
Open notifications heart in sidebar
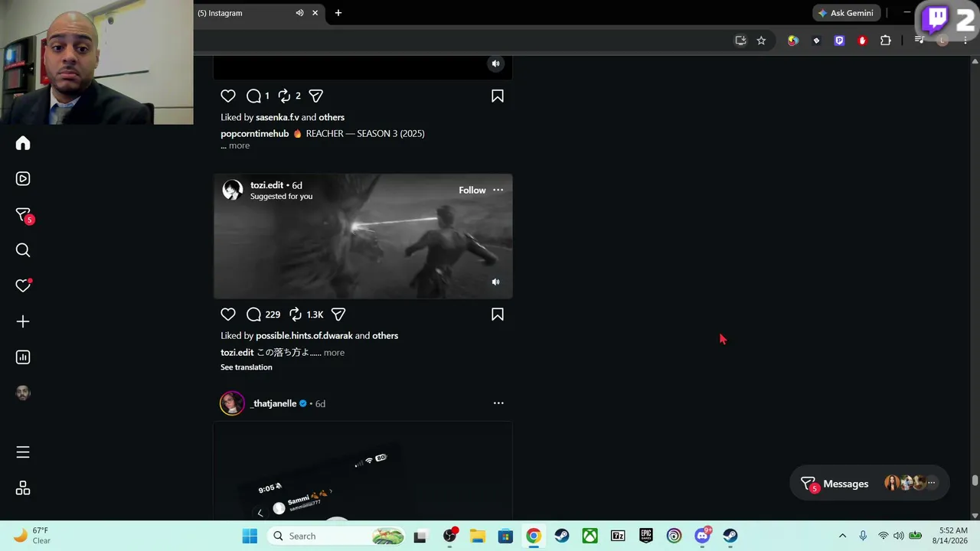[23, 285]
